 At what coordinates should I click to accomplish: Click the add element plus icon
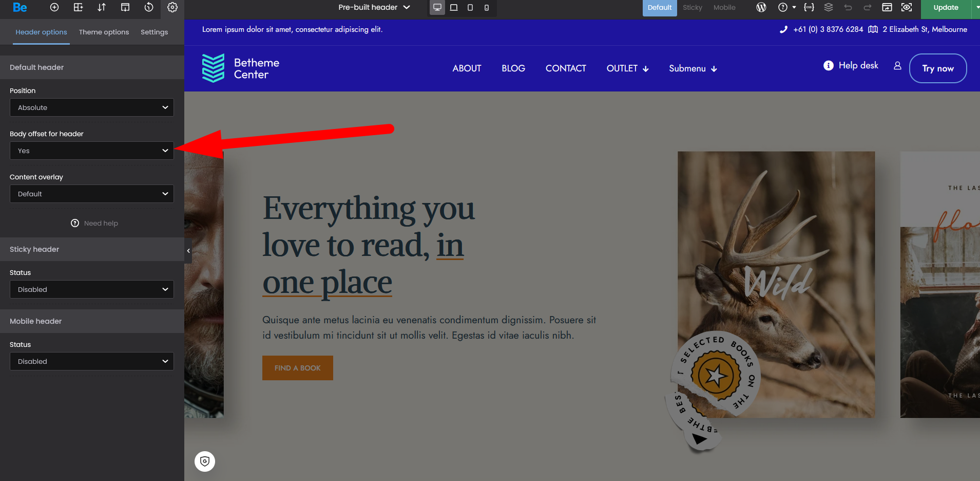[54, 7]
